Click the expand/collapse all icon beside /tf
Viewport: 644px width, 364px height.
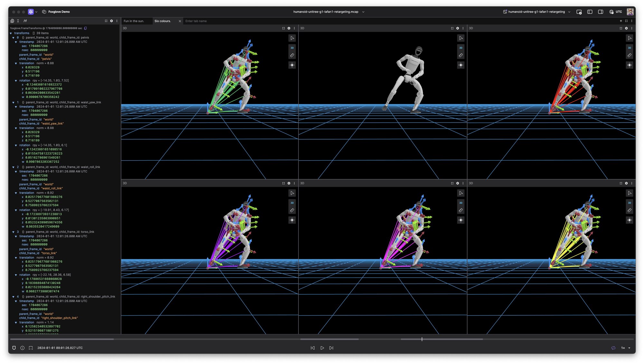pos(18,21)
